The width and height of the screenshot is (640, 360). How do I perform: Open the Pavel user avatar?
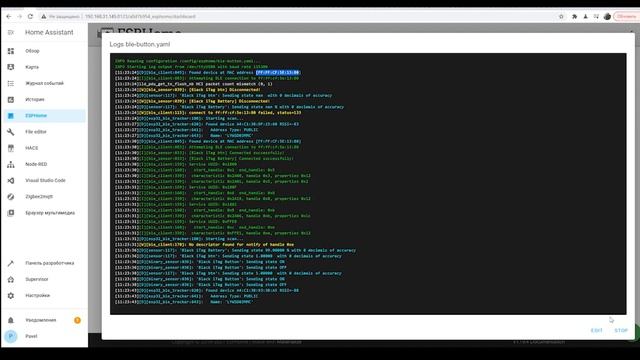11,336
